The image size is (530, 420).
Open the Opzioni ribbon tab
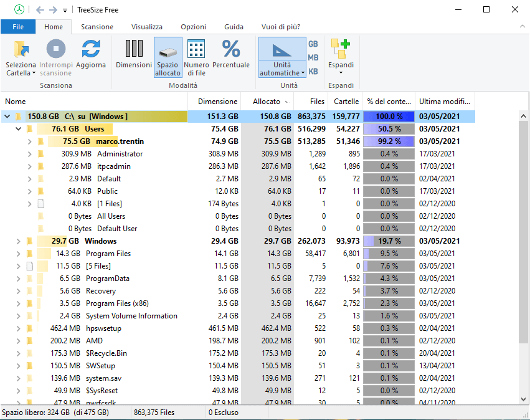[x=193, y=27]
